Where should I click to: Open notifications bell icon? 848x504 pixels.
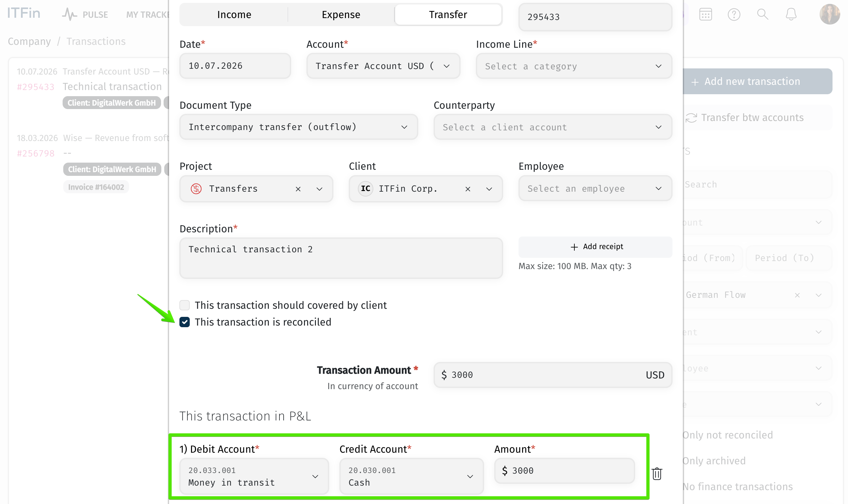pyautogui.click(x=791, y=14)
